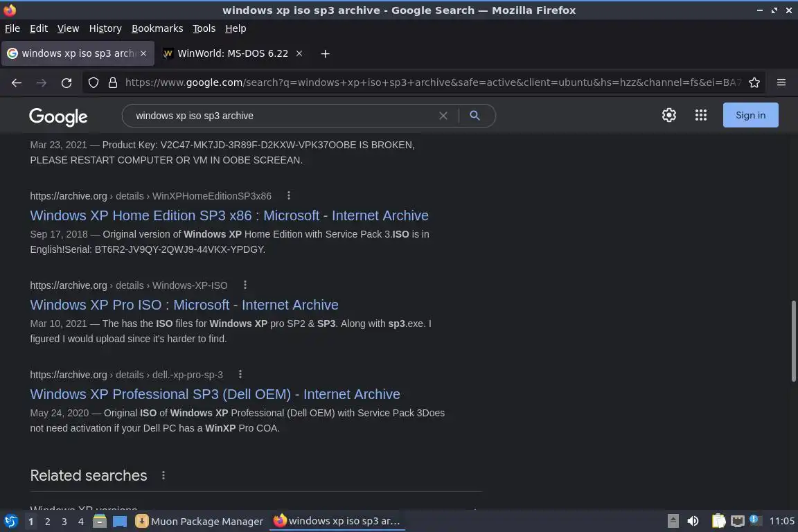The width and height of the screenshot is (798, 532).
Task: Open the View menu
Action: click(68, 28)
